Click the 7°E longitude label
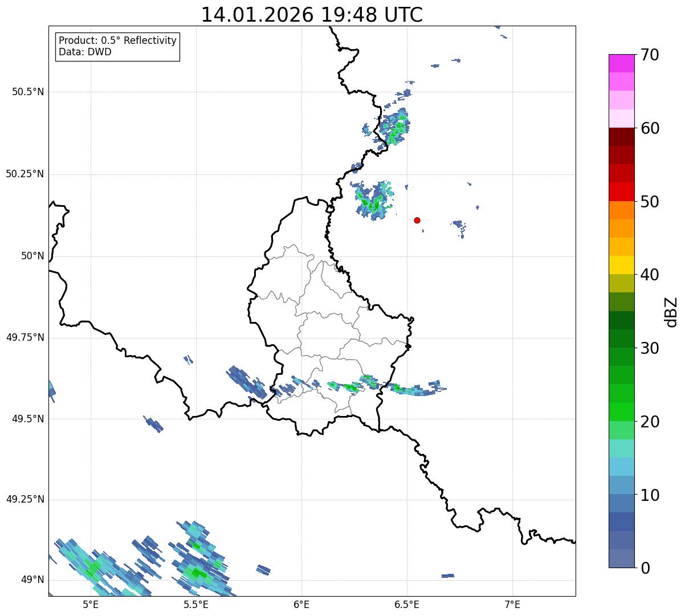The height and width of the screenshot is (616, 685). click(513, 604)
